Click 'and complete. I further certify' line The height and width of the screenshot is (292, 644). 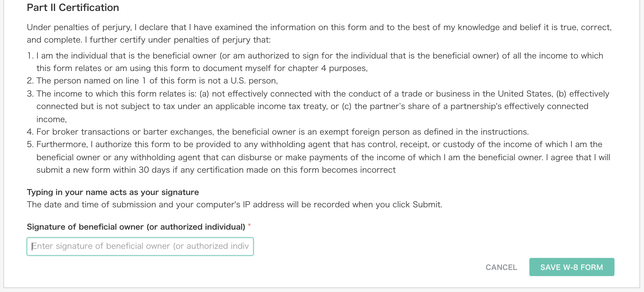click(149, 40)
